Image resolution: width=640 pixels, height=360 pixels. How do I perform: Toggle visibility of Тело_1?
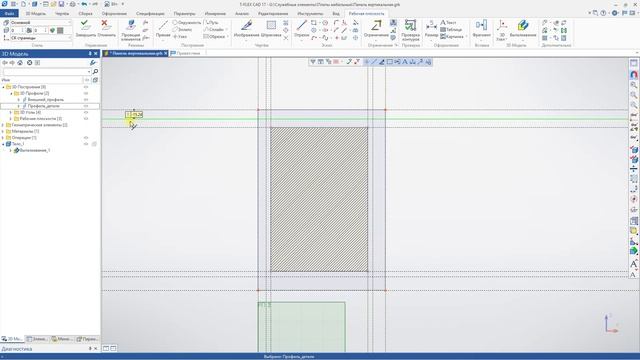click(86, 144)
